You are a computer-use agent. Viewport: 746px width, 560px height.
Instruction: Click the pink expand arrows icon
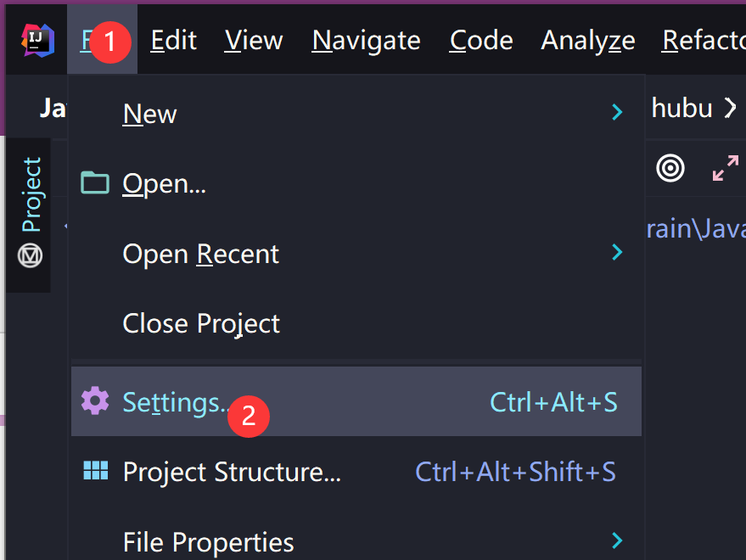pos(725,168)
